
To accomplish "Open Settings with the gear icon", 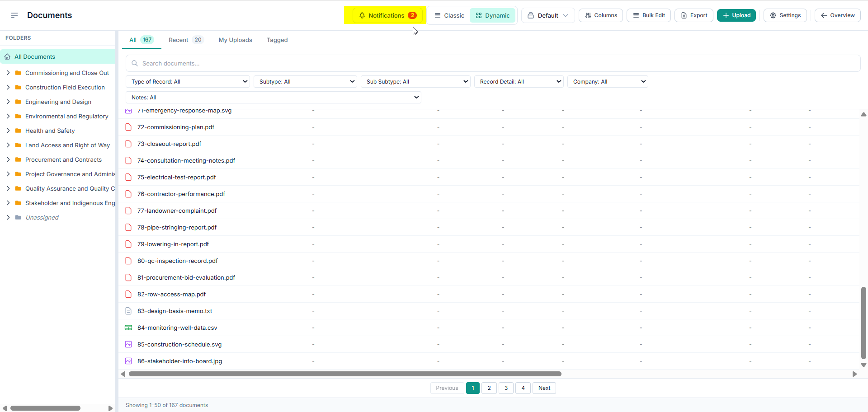I will pos(785,15).
